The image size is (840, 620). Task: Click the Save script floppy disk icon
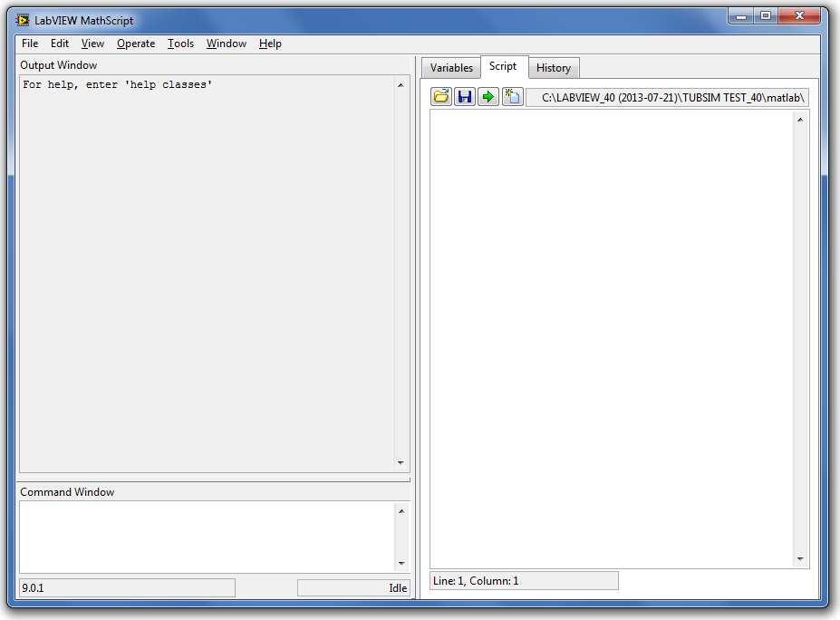point(465,97)
